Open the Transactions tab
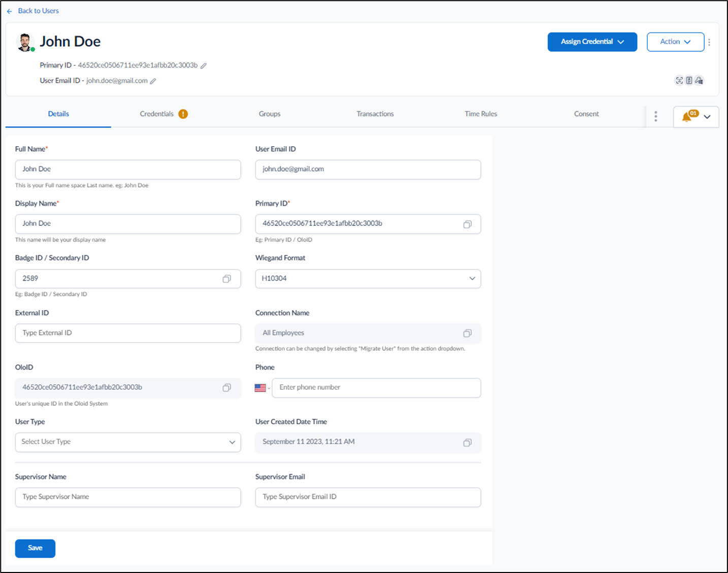The height and width of the screenshot is (573, 728). pos(375,114)
